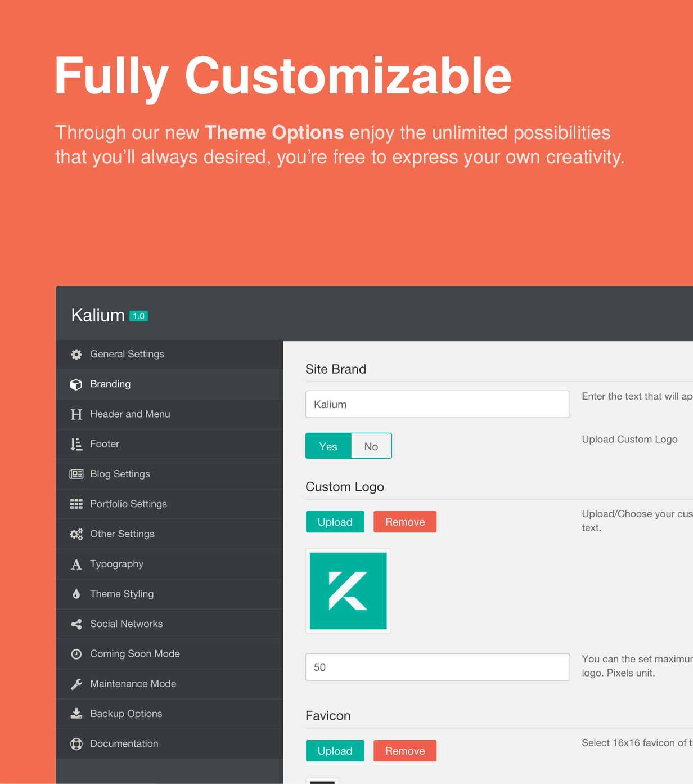Open the Coming Soon Mode section

(135, 653)
